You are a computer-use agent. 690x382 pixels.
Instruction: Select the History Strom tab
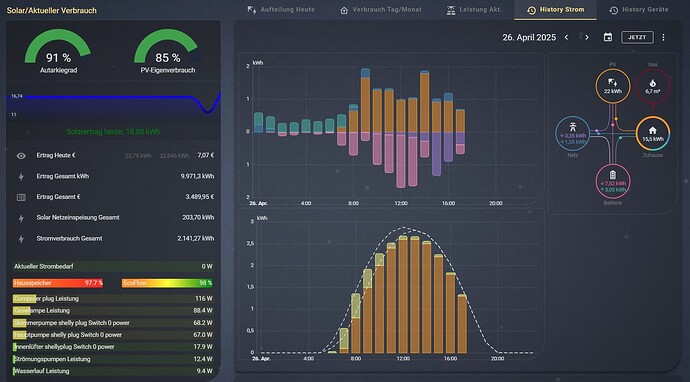556,10
